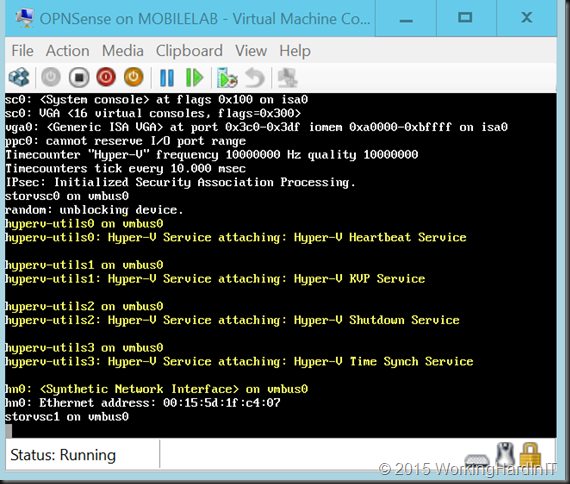The width and height of the screenshot is (570, 484).
Task: Open the Media menu
Action: pyautogui.click(x=123, y=51)
